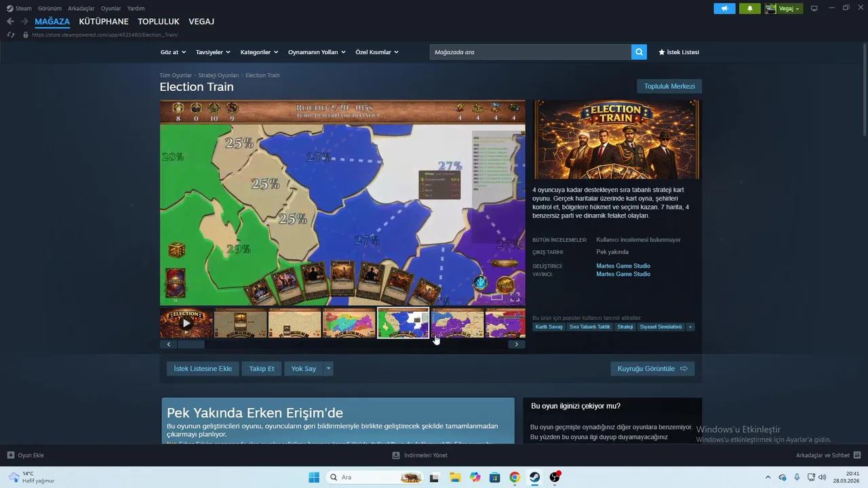This screenshot has height=488, width=868.
Task: Open File Explorer from the taskbar
Action: pos(454,477)
